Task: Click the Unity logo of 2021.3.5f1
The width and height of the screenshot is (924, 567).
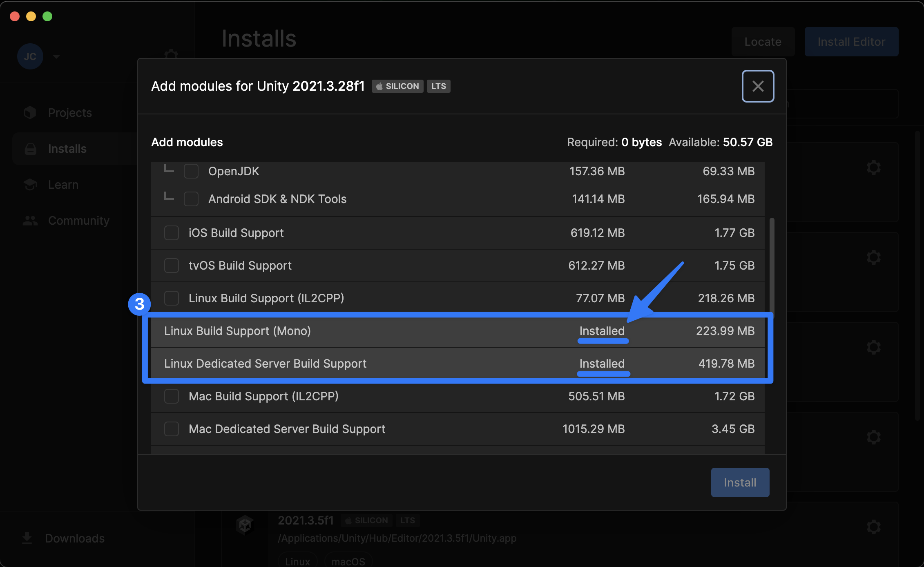Action: click(245, 525)
